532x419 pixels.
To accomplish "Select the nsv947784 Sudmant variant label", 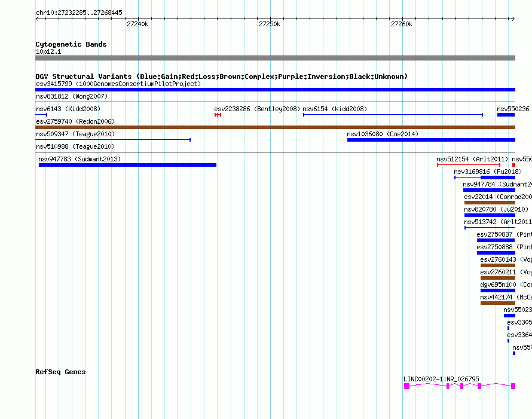I will click(497, 184).
